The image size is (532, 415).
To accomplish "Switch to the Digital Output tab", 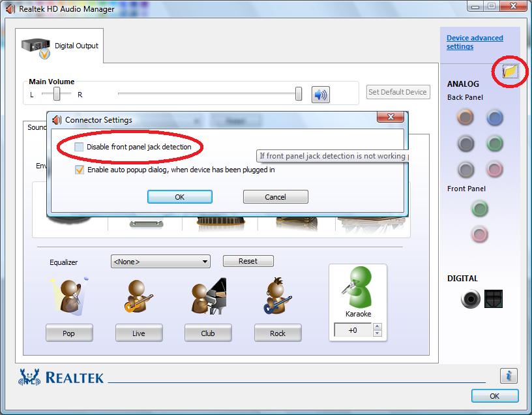I will [x=70, y=46].
